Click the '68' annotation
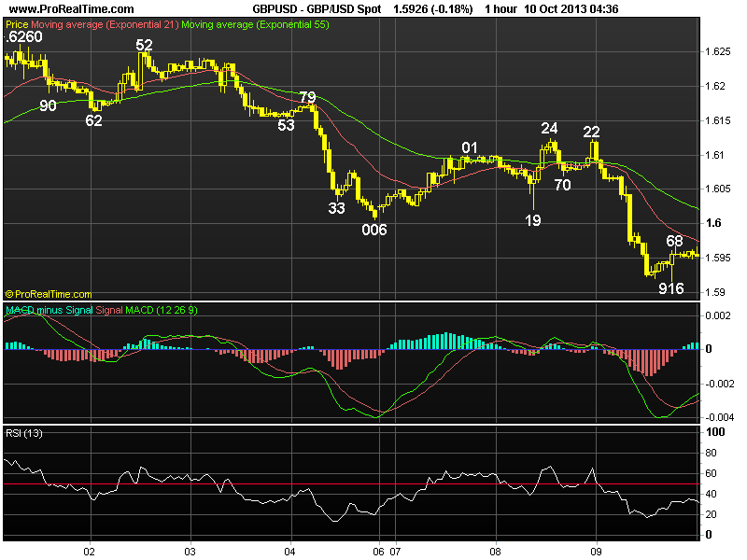747x560 pixels. click(x=674, y=241)
